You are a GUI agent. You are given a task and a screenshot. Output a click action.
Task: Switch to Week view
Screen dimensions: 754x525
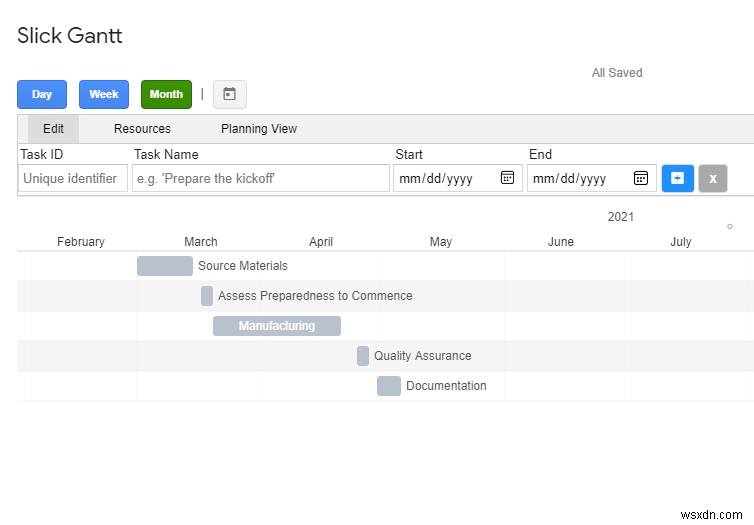tap(104, 94)
